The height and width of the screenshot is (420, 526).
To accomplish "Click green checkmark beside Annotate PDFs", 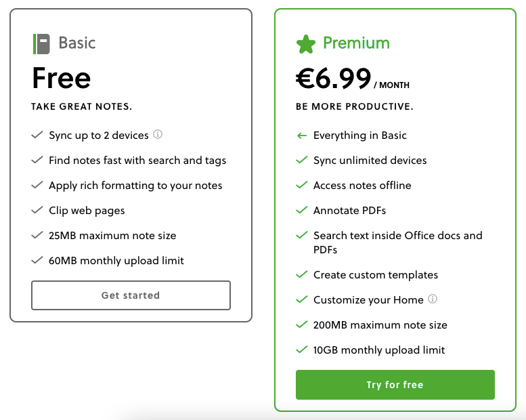I will point(301,210).
